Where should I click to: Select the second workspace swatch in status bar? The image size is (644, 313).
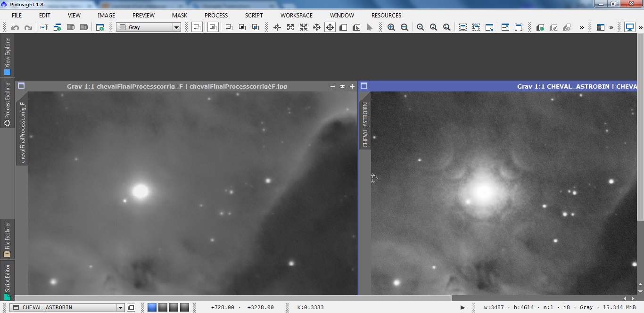(163, 307)
